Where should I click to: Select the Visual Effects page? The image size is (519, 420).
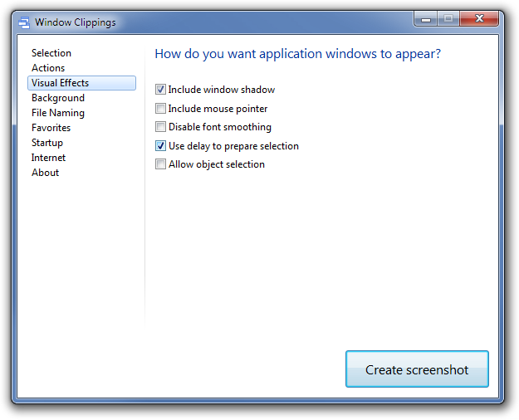(x=81, y=83)
